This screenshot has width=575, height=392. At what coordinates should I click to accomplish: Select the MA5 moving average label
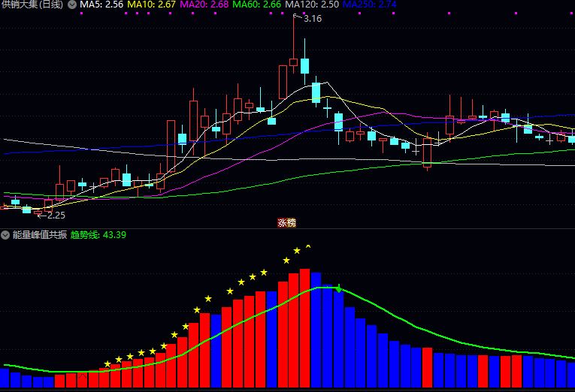(x=101, y=5)
